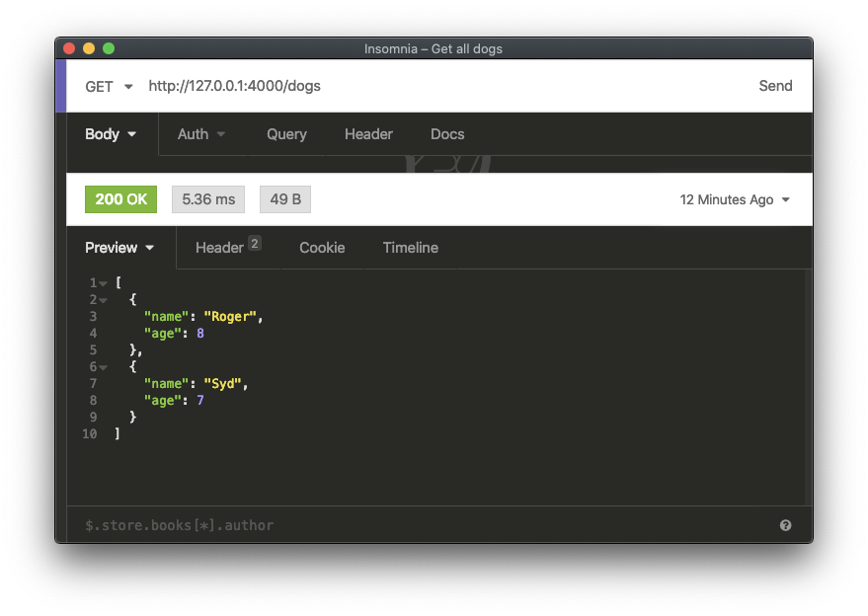Open the Timeline tab
Viewport: 868px width, 616px height.
tap(410, 248)
